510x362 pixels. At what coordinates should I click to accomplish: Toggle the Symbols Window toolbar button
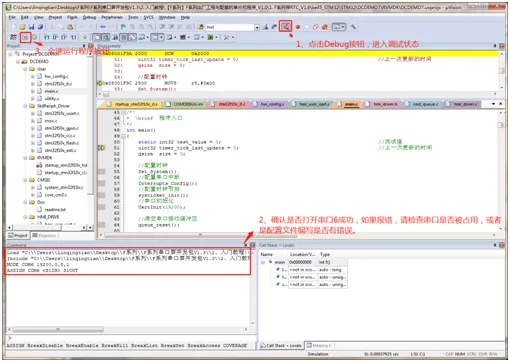point(115,37)
